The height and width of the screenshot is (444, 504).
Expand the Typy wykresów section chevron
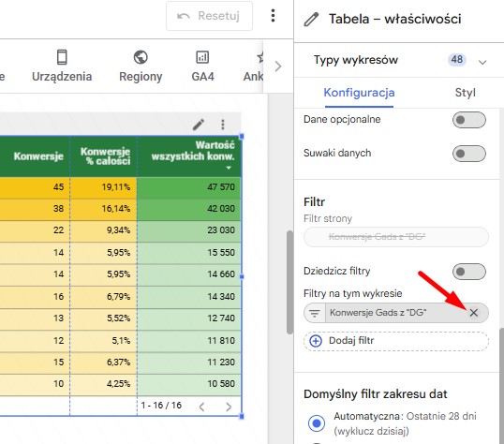482,62
